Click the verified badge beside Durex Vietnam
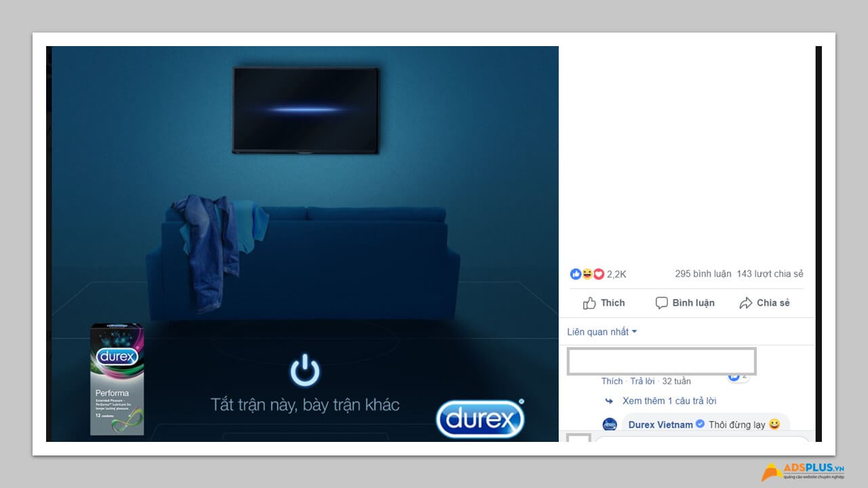Viewport: 868px width, 488px height. (700, 424)
